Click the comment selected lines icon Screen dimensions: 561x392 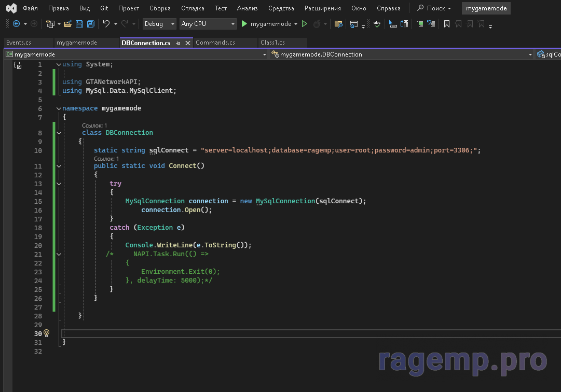tap(420, 24)
